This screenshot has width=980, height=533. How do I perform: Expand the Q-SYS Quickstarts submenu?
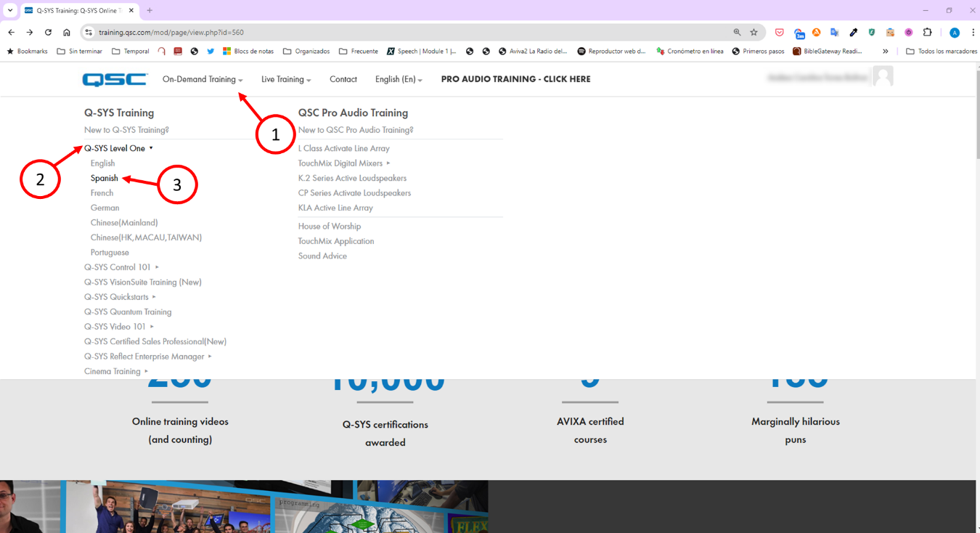click(x=120, y=297)
